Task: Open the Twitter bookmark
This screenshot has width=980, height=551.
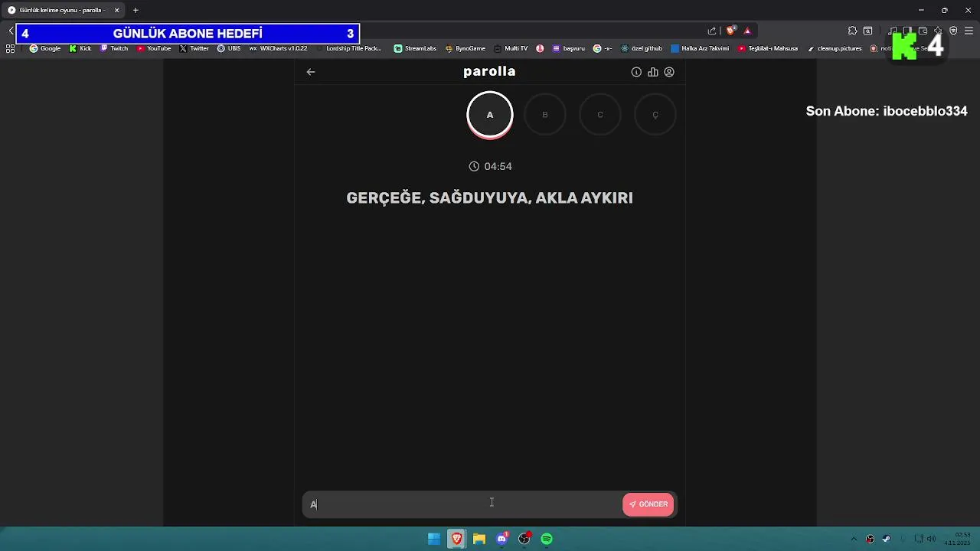Action: point(194,48)
